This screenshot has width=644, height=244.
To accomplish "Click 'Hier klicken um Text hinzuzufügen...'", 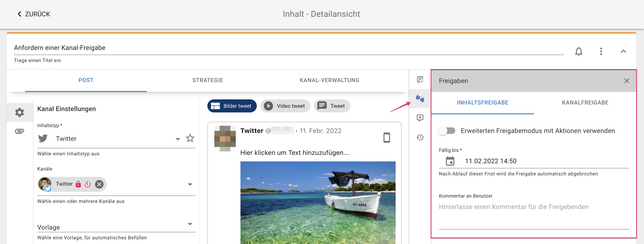I will 295,153.
